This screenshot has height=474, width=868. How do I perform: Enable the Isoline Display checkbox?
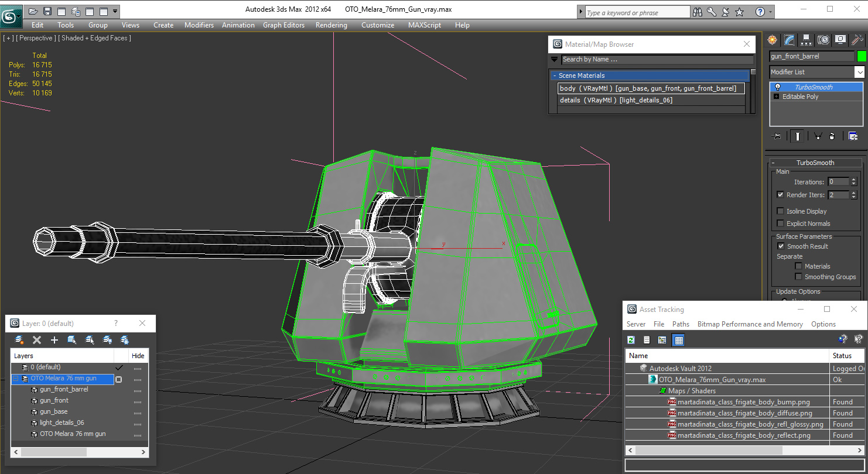coord(780,211)
